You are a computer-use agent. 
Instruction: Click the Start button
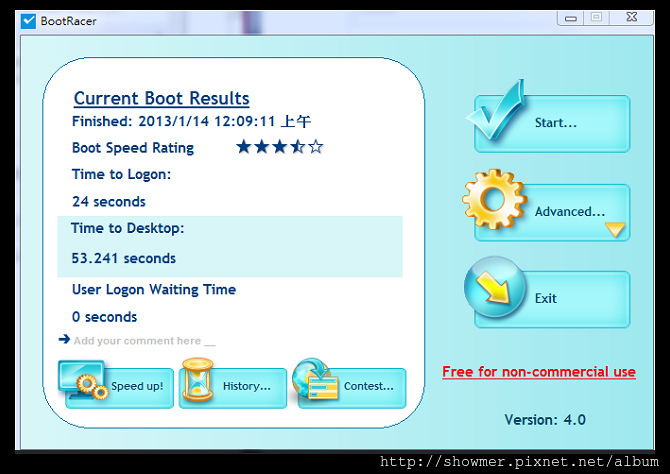click(x=552, y=124)
